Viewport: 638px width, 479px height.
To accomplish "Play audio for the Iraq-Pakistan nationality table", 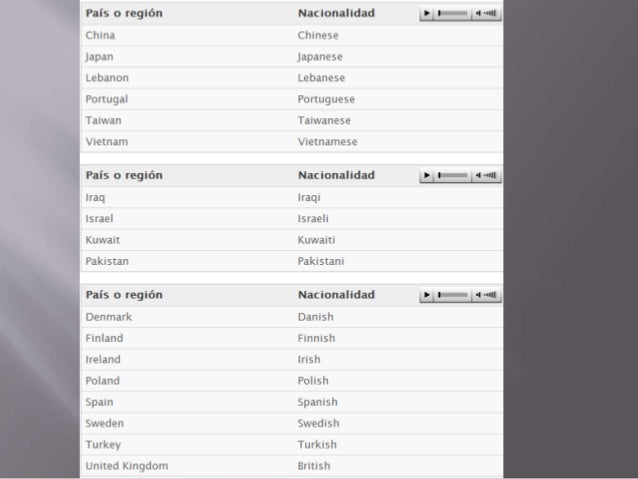I will (427, 176).
